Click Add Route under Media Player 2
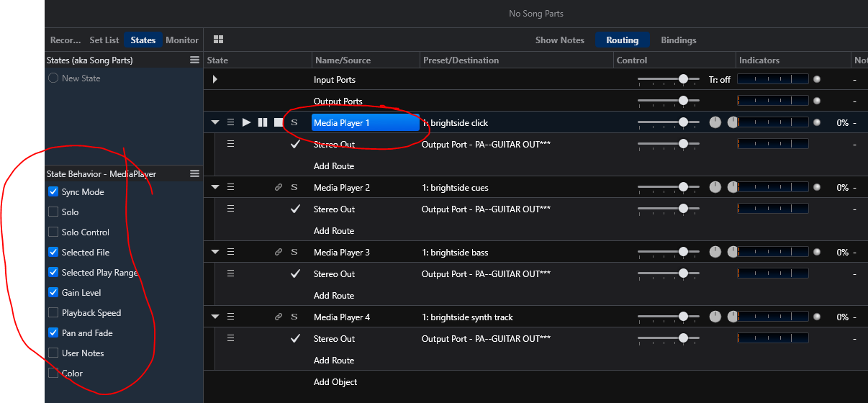Screen dimensions: 868x403 tap(334, 231)
